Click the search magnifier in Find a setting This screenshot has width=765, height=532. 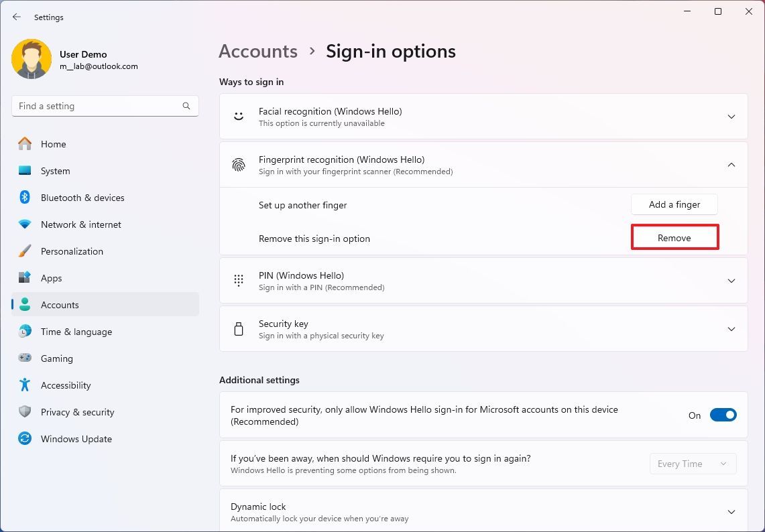click(x=186, y=105)
